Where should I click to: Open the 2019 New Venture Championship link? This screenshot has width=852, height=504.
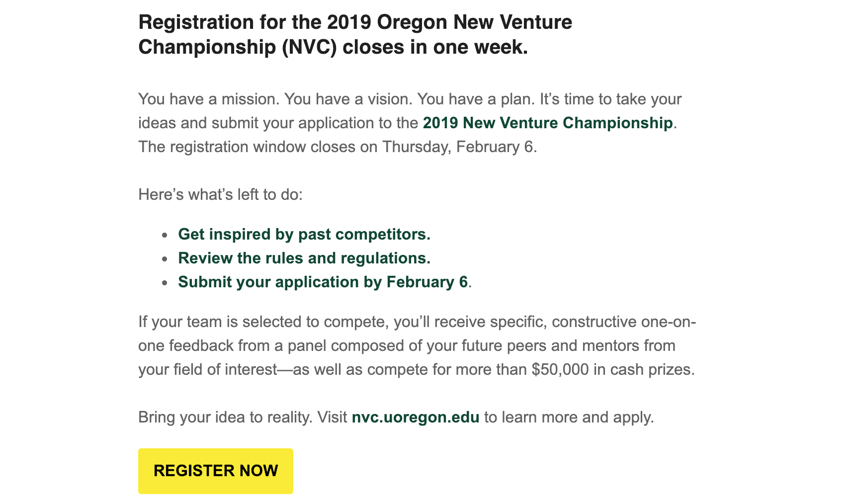[x=548, y=123]
